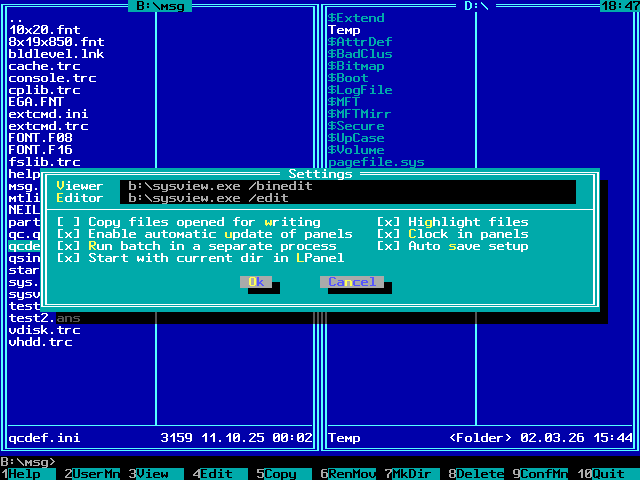Uncheck the Highlight files option
Screen dimensions: 640x480
pyautogui.click(x=388, y=222)
